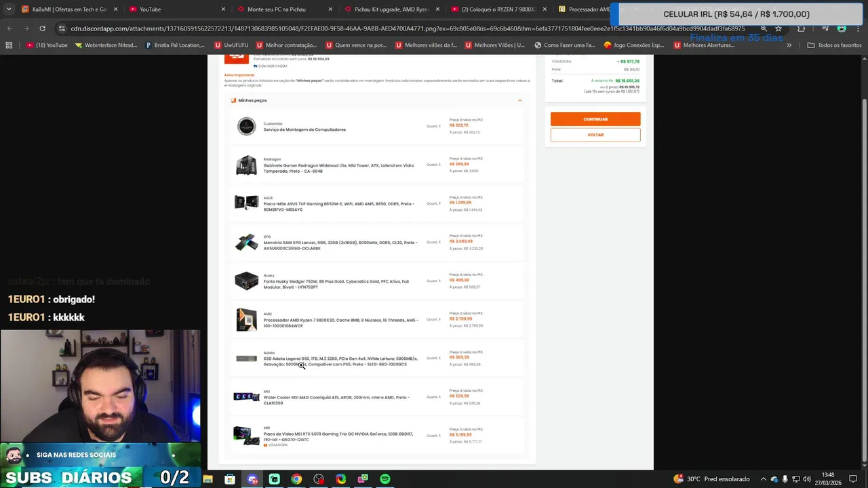Image resolution: width=868 pixels, height=488 pixels.
Task: Open the Chrome apps grid in the bookmarks bar
Action: tap(9, 45)
